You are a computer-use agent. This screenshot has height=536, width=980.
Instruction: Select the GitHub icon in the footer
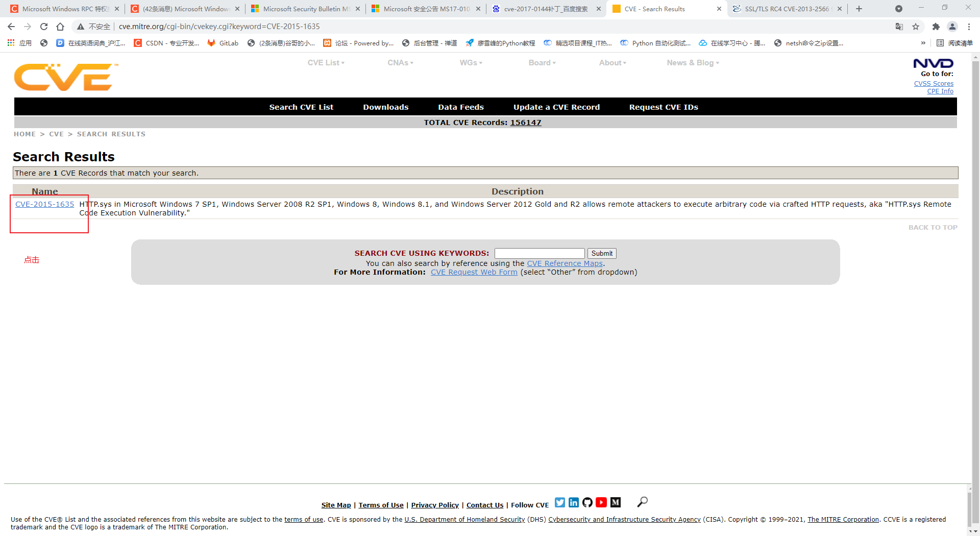point(587,502)
